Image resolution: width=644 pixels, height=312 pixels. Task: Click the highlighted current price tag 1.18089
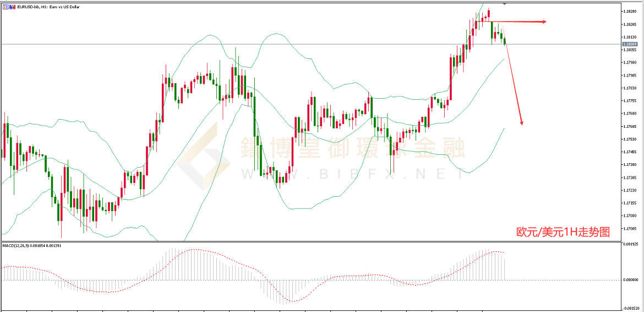tap(630, 44)
